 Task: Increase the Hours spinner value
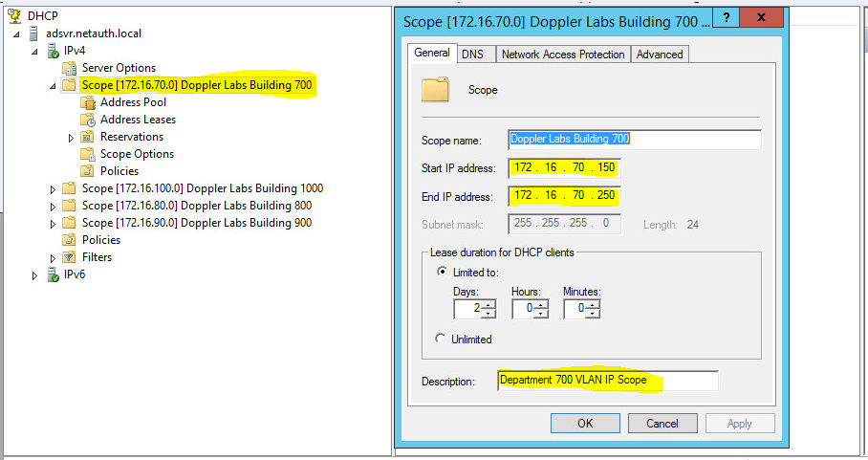click(541, 304)
